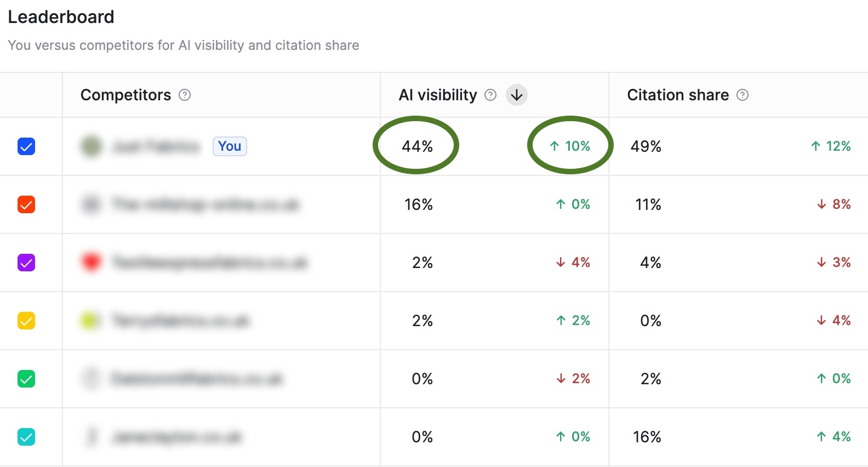Uncheck the teal checkbox in the bottom row

tap(26, 437)
